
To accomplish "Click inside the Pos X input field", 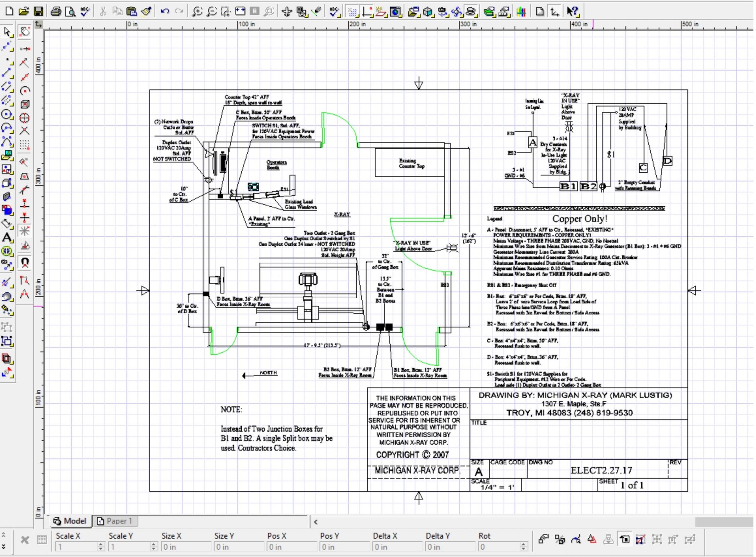I will (292, 546).
